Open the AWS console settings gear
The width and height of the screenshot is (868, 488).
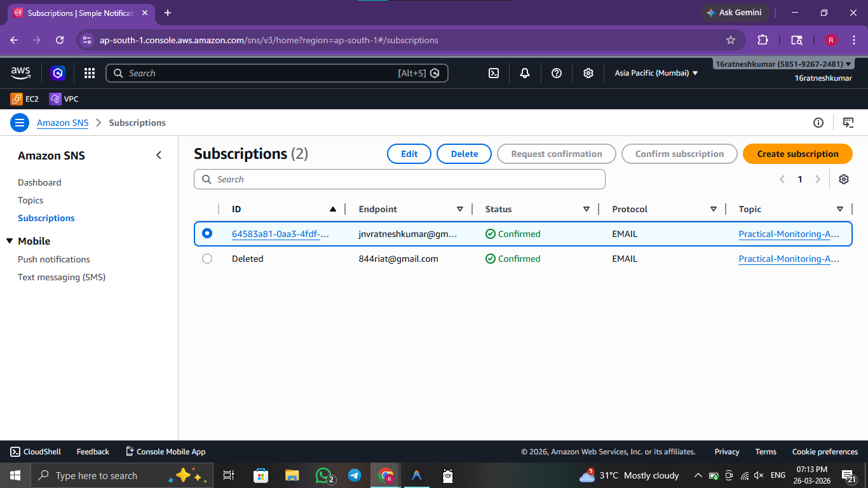tap(588, 73)
